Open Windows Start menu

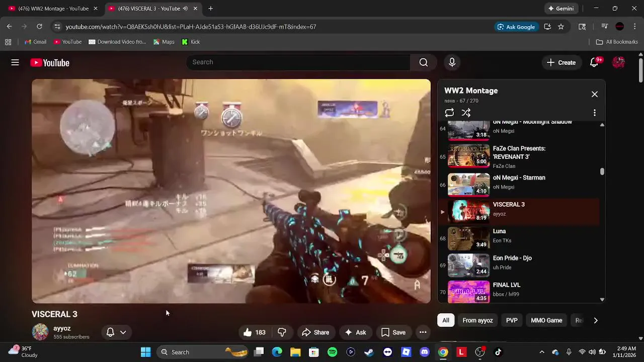146,352
